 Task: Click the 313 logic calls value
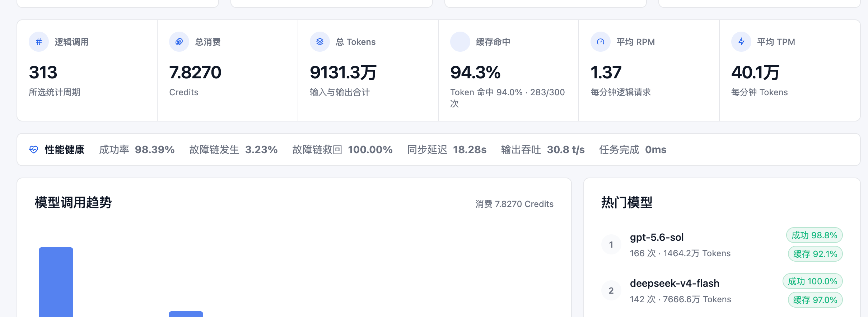tap(43, 72)
